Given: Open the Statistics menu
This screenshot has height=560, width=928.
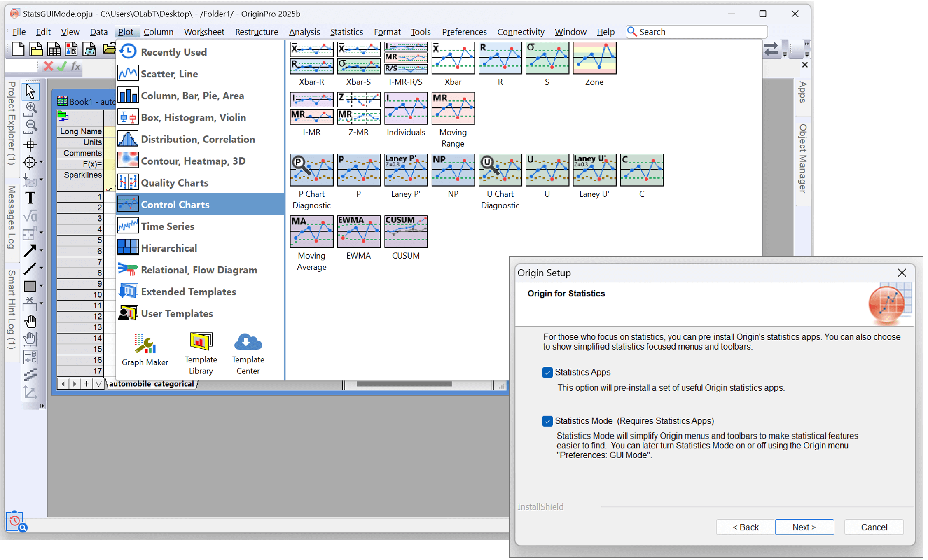Looking at the screenshot, I should point(346,32).
